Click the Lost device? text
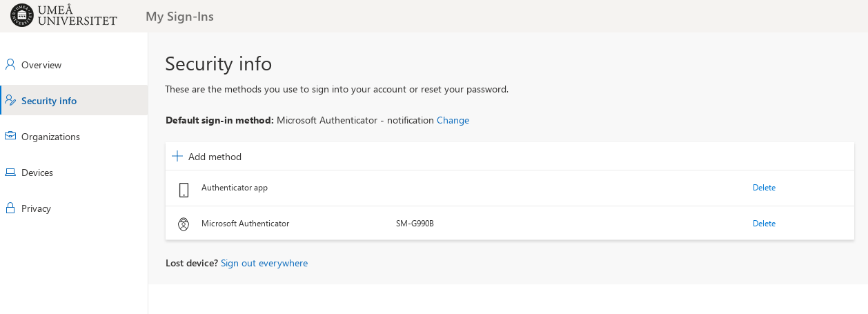 coord(192,263)
